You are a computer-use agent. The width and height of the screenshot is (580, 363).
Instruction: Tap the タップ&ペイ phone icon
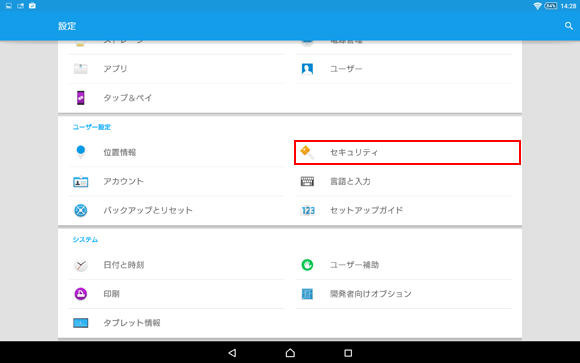(81, 98)
